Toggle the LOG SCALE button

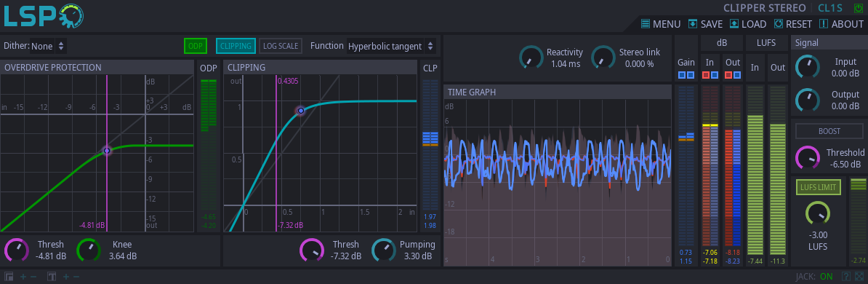point(281,46)
